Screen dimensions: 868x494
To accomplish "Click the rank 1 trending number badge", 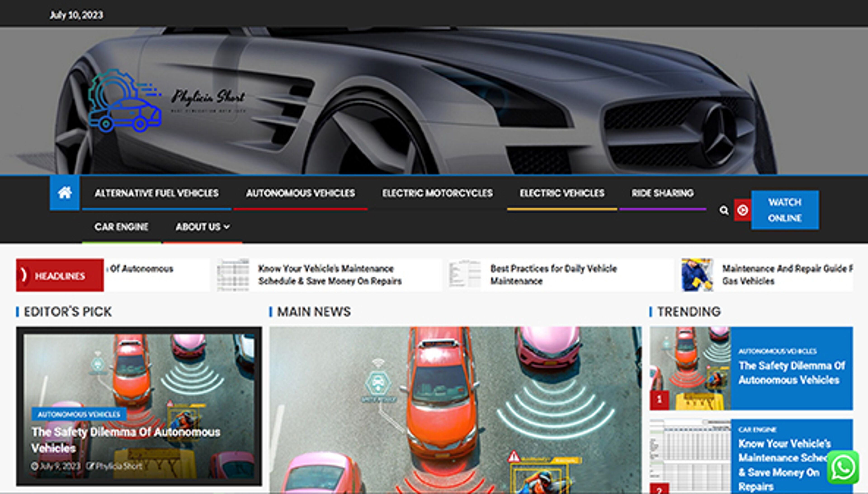I will (659, 400).
